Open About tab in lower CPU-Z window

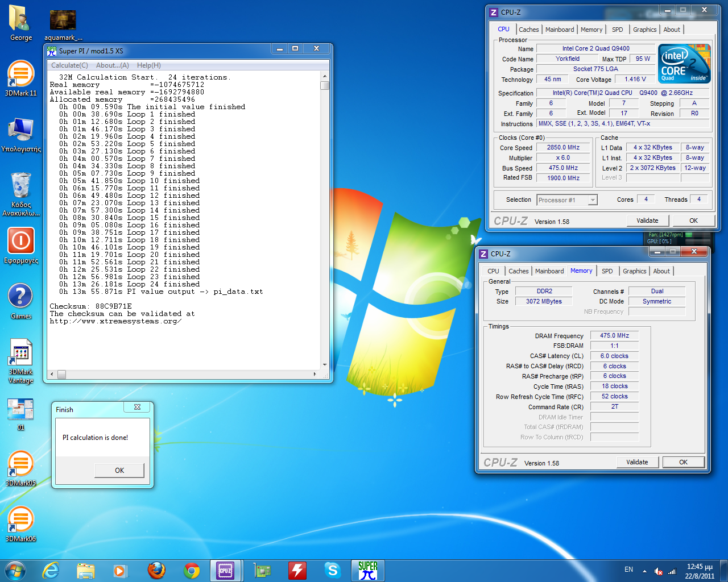[x=661, y=271]
